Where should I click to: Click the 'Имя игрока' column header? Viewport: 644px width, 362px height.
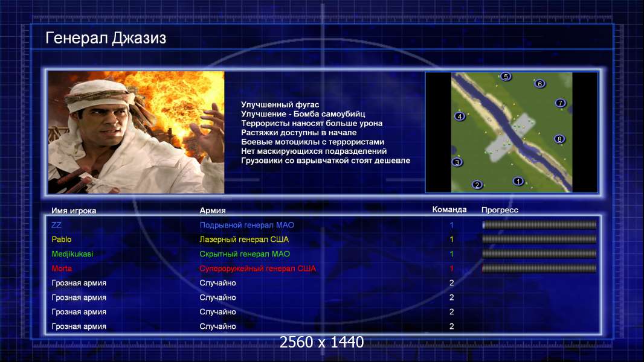coord(74,211)
